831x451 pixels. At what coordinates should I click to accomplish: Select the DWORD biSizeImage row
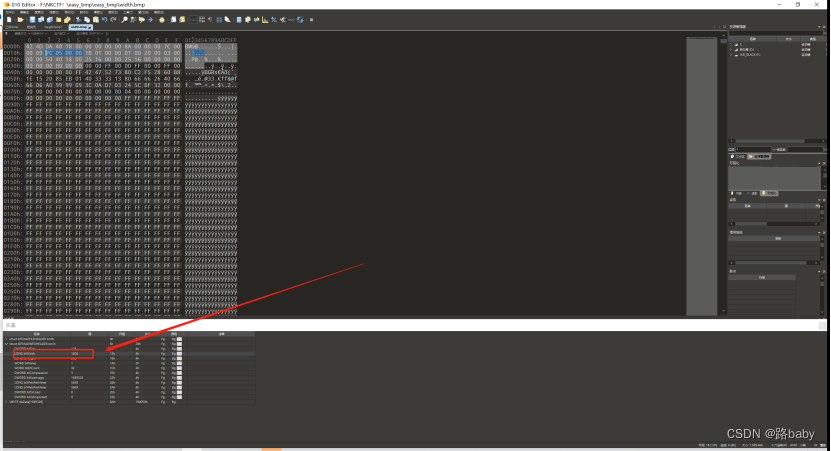(129, 377)
